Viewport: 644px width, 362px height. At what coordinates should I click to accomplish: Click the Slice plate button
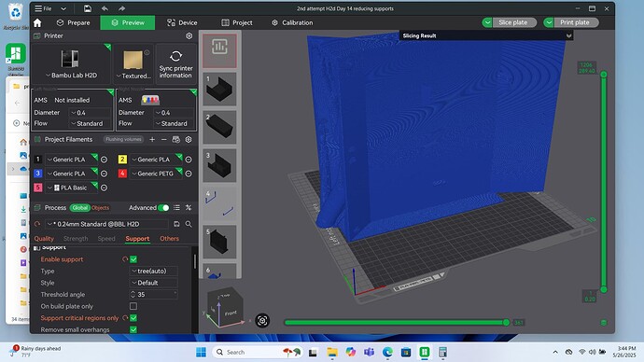(514, 22)
